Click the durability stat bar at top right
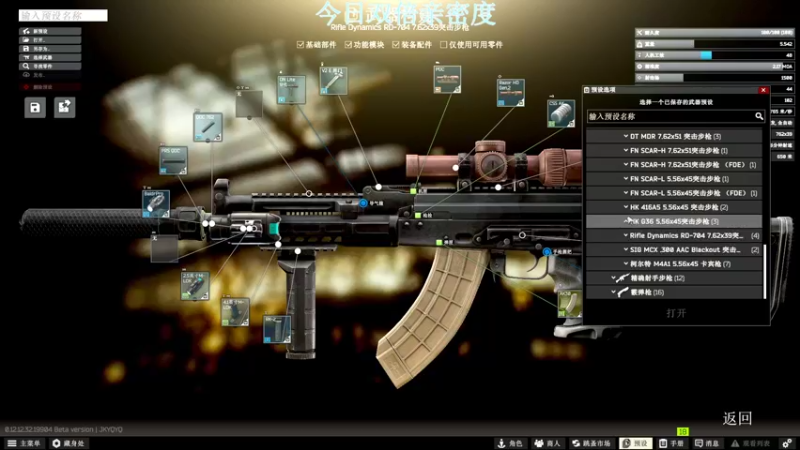Image resolution: width=800 pixels, height=450 pixels. pos(714,33)
